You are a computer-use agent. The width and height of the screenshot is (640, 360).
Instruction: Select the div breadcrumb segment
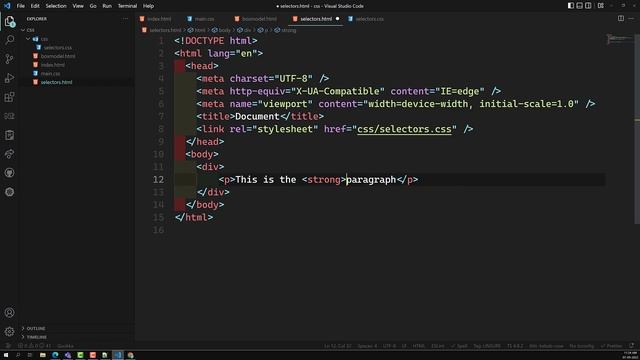244,30
